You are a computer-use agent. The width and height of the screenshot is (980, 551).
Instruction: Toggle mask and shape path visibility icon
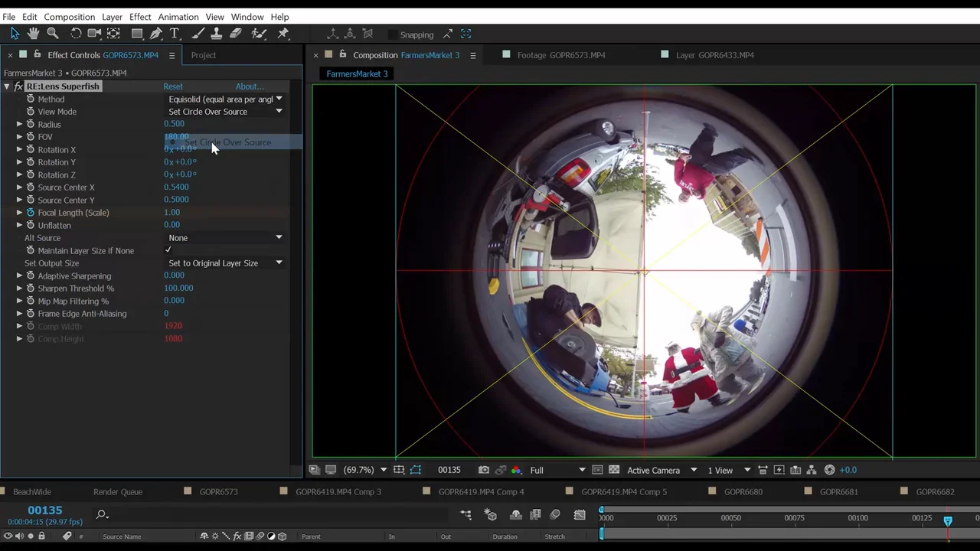[416, 470]
